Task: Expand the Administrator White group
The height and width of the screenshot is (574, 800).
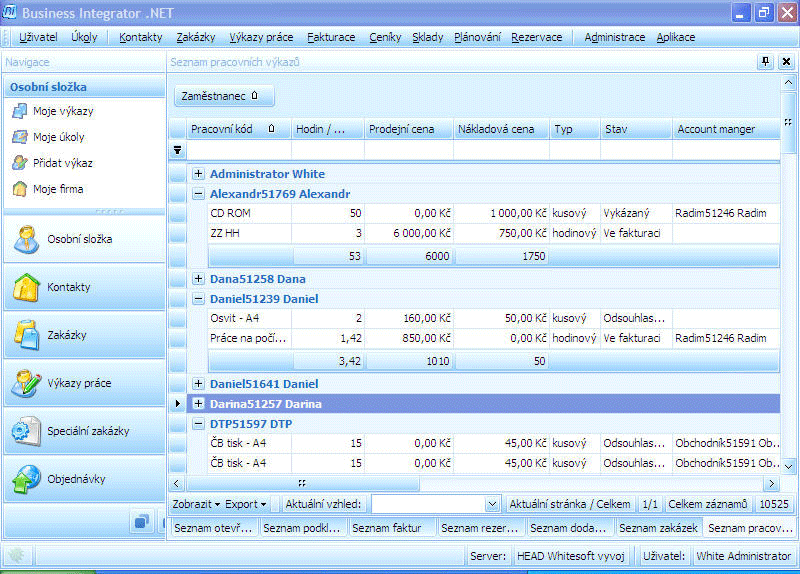Action: (198, 174)
